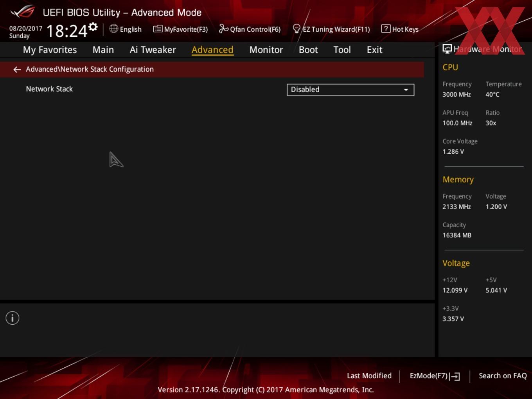Click the +3.3V 3.357 V value
The image size is (532, 399).
[x=453, y=319]
